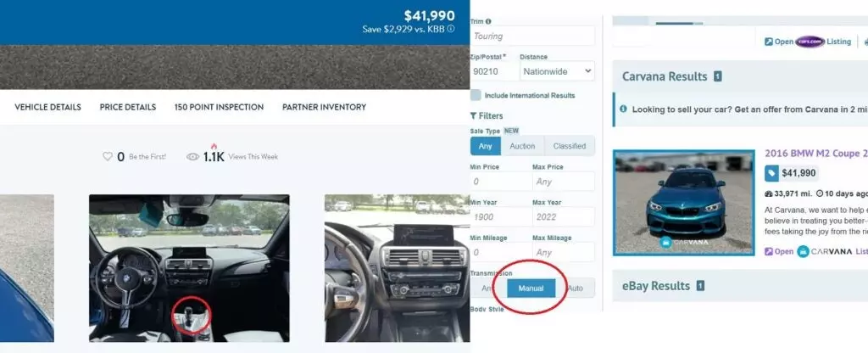Select Manual transmission option
The width and height of the screenshot is (868, 353).
click(531, 289)
